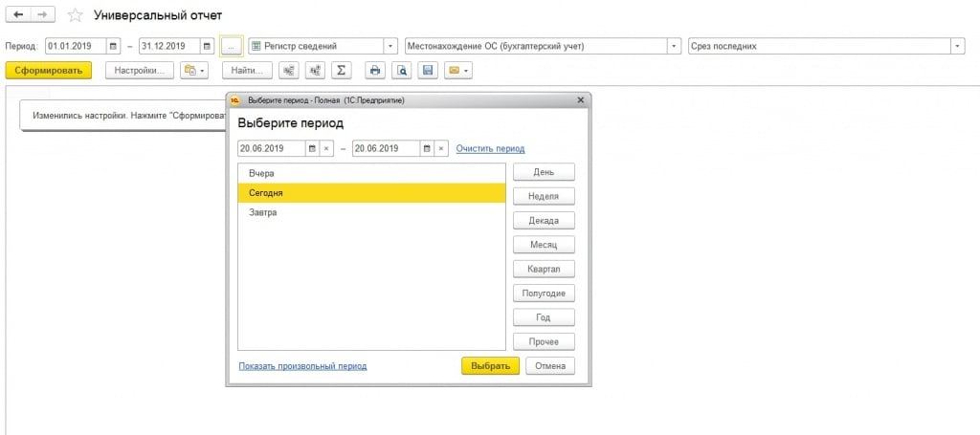Click 'Очистить период' link
Viewport: 980px width, 435px height.
490,148
